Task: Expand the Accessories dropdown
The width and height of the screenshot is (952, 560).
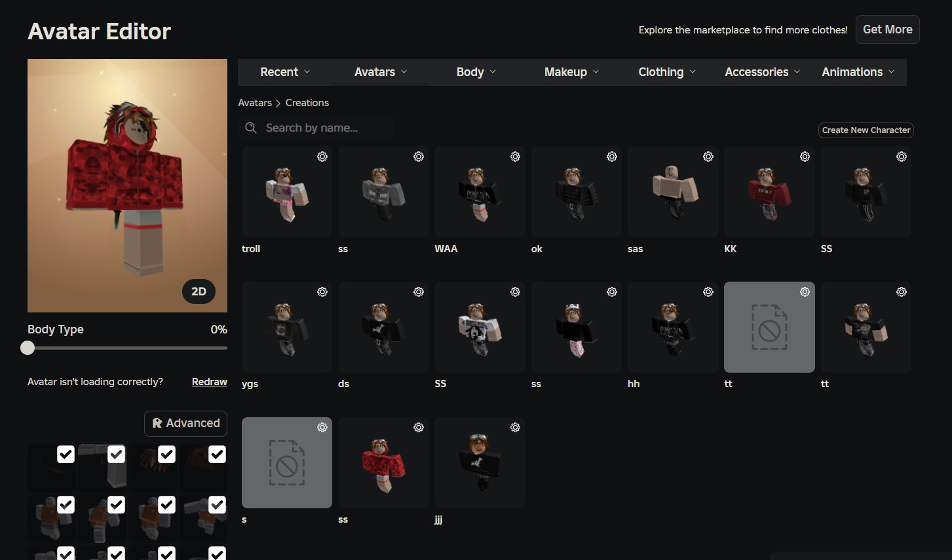Action: pos(763,72)
